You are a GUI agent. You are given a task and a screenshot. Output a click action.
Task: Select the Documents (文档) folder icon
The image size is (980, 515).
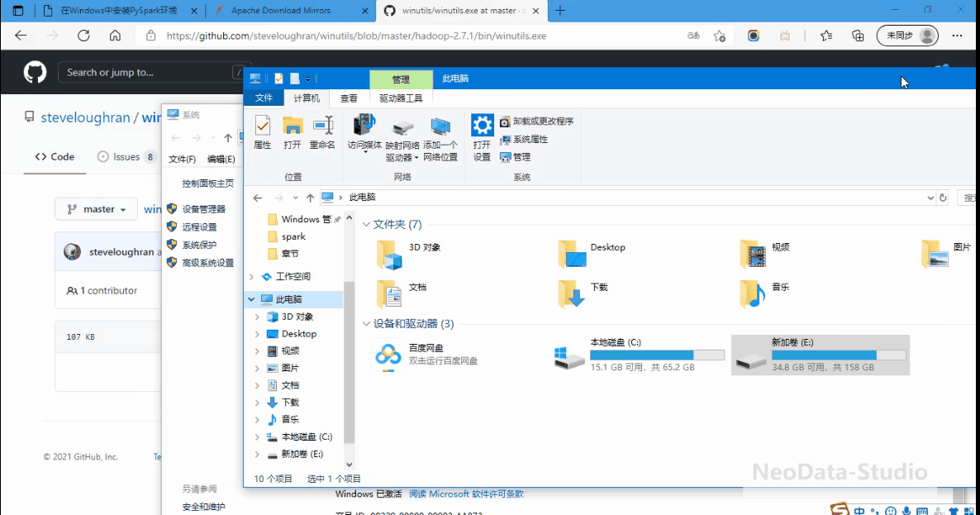click(388, 293)
